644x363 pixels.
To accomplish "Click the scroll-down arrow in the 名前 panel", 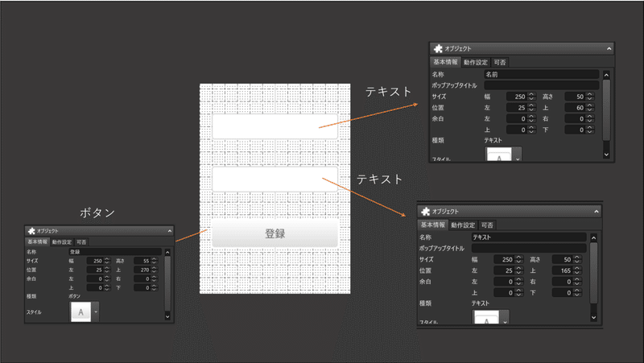I will 606,155.
